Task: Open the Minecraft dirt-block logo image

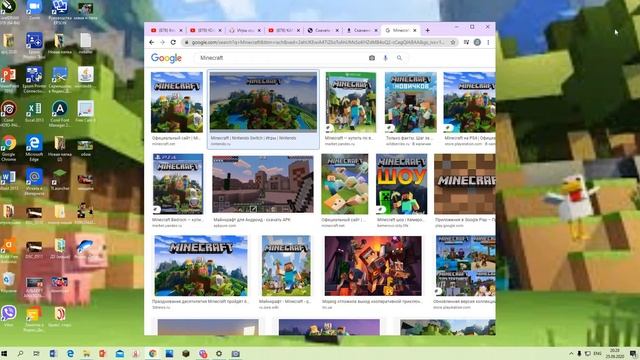Action: (465, 184)
